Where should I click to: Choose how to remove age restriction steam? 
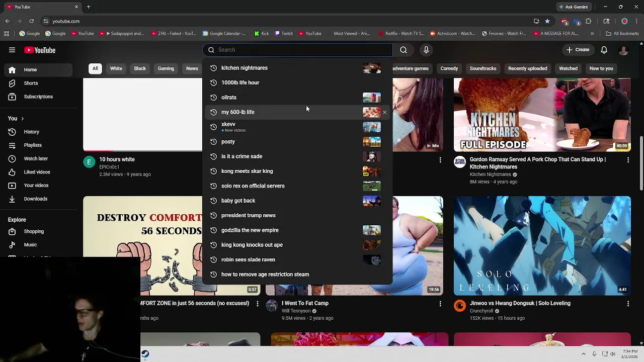click(x=297, y=274)
